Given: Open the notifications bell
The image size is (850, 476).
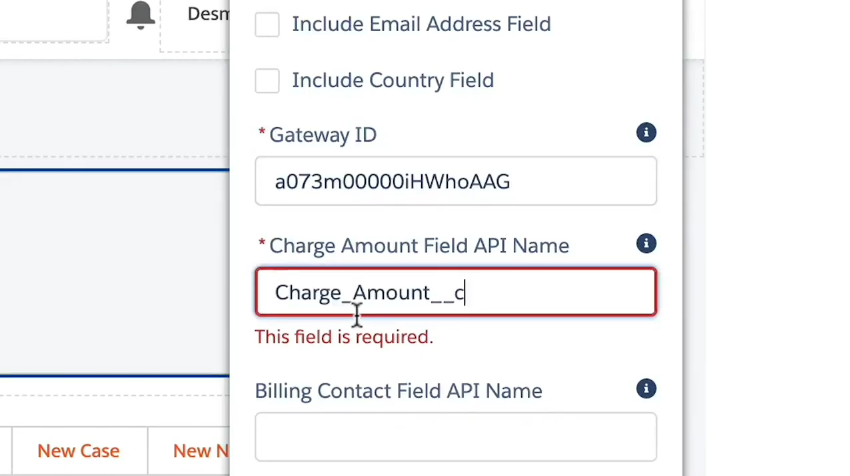Looking at the screenshot, I should 141,15.
